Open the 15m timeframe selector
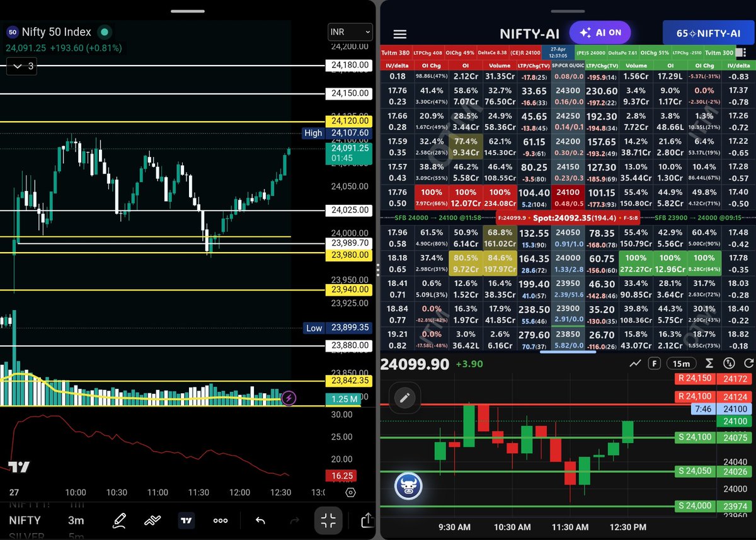The image size is (756, 540). coord(681,364)
